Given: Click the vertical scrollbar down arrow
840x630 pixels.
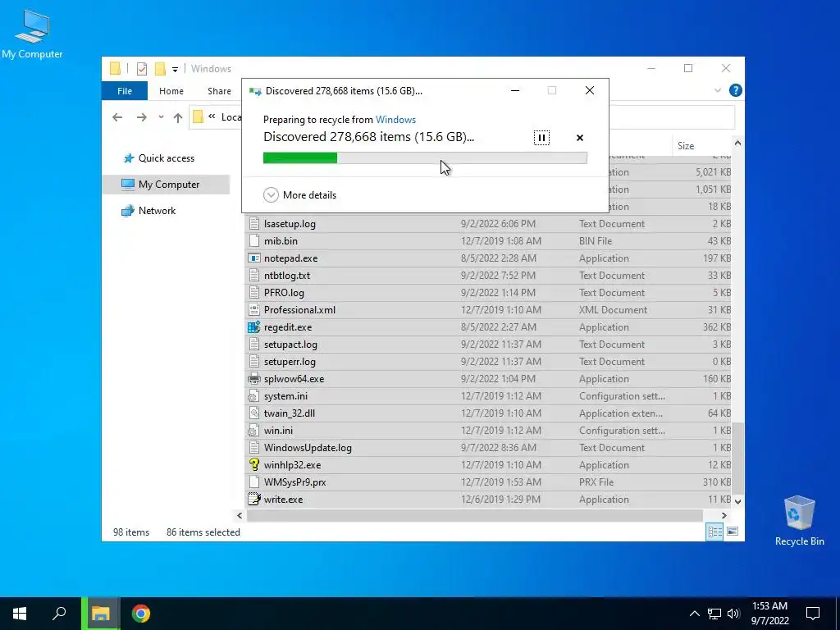Looking at the screenshot, I should point(737,501).
